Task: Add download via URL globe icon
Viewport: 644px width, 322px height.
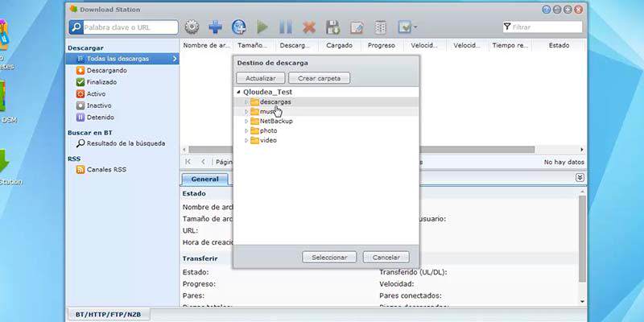Action: 238,27
